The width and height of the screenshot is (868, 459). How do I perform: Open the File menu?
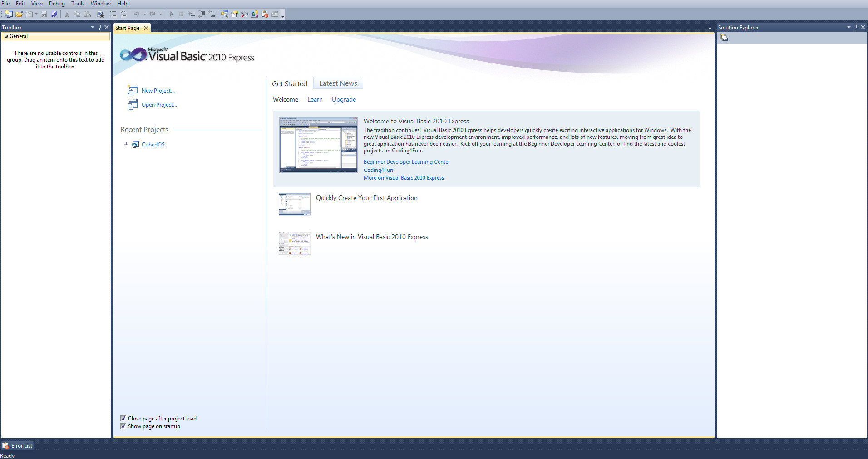pos(5,4)
